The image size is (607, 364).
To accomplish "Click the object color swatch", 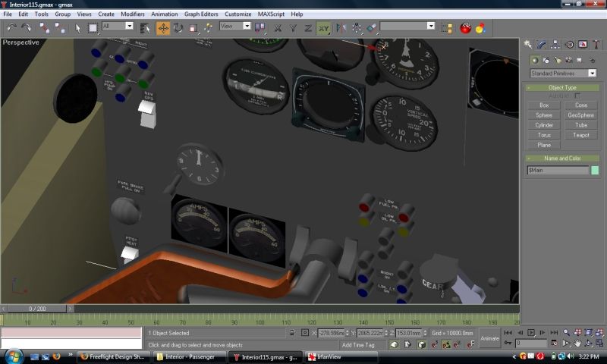I will tap(595, 171).
